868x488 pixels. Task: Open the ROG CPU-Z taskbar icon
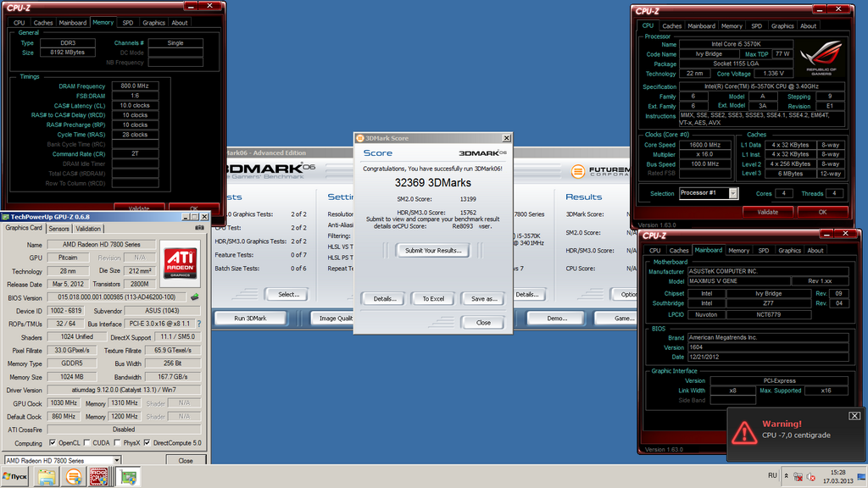98,476
